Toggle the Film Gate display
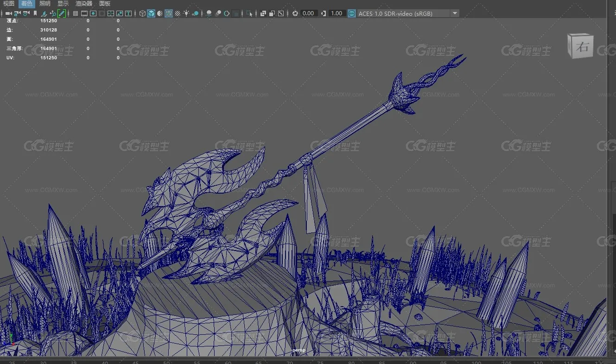Image resolution: width=616 pixels, height=364 pixels. pos(84,13)
